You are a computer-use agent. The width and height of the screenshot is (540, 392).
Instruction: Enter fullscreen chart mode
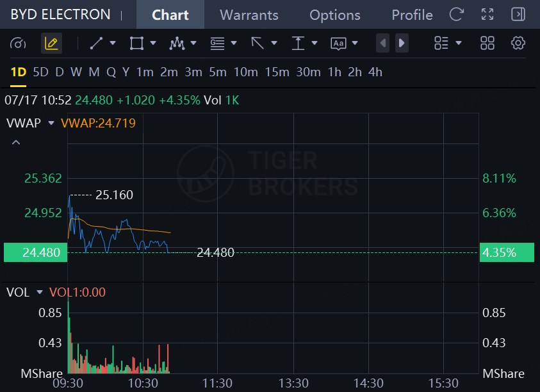(x=487, y=15)
